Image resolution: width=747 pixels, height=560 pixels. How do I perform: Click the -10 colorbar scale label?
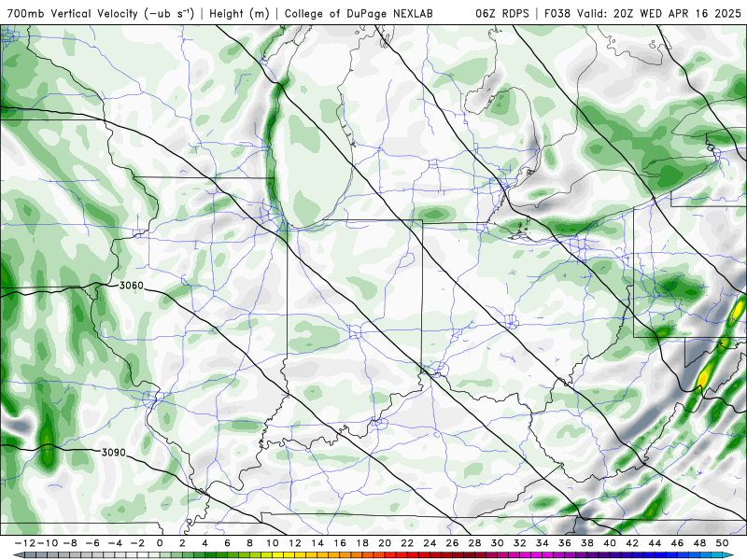point(48,543)
